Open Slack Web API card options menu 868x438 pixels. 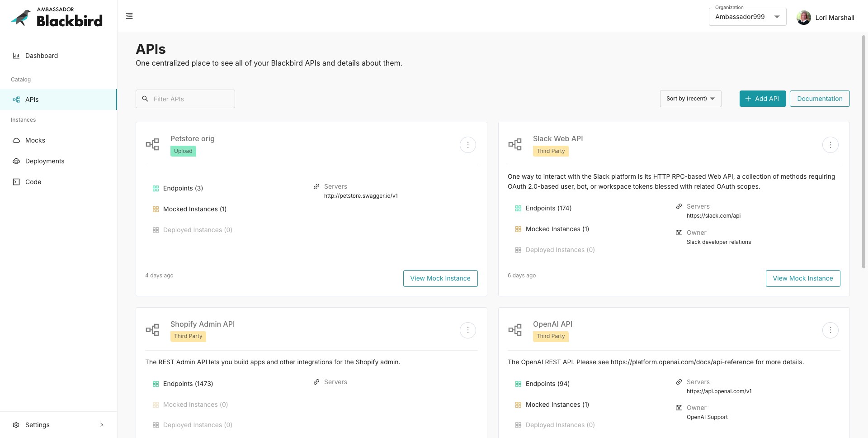click(x=830, y=145)
